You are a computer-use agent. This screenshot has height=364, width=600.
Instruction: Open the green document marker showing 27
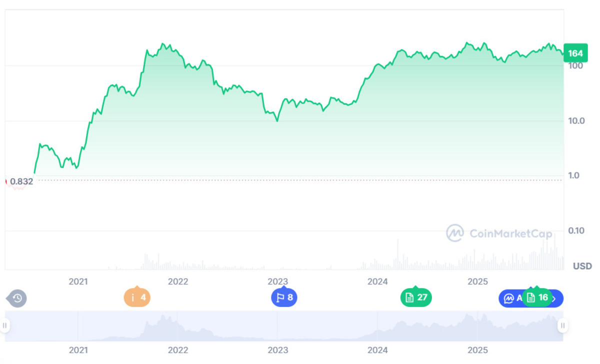point(415,298)
